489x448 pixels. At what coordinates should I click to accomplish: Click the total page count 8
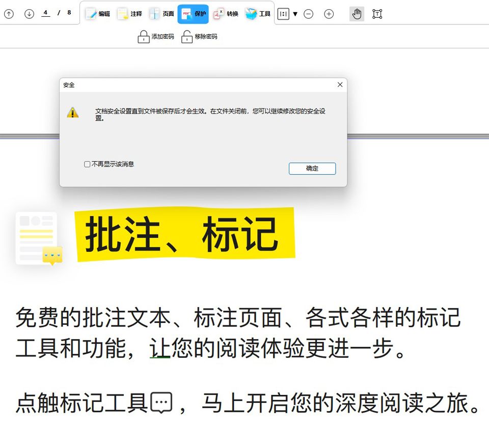coord(69,12)
